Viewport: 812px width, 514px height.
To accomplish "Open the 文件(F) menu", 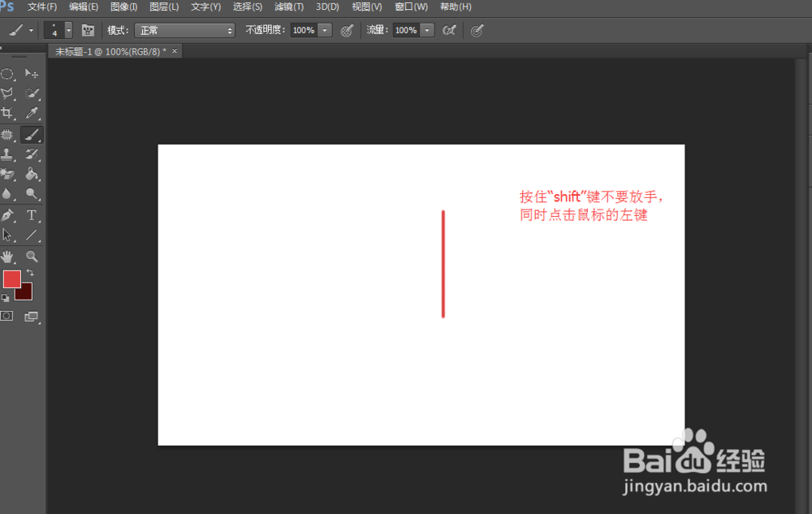I will (x=42, y=6).
